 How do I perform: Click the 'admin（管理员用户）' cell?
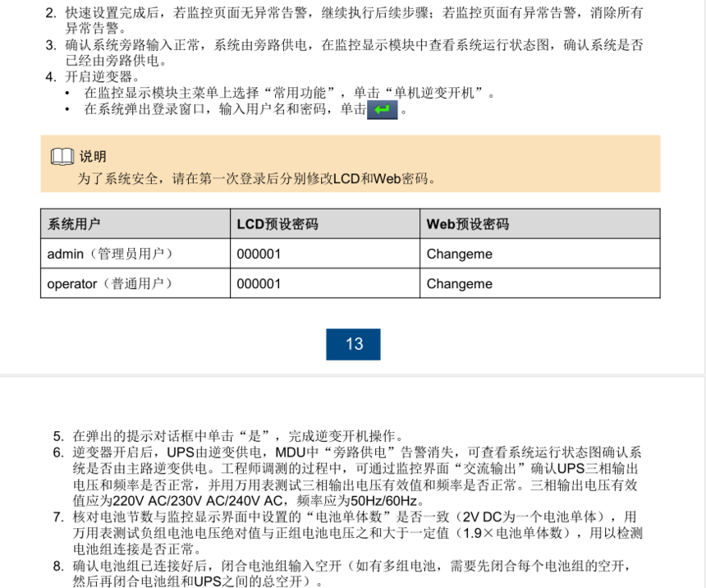click(x=135, y=254)
